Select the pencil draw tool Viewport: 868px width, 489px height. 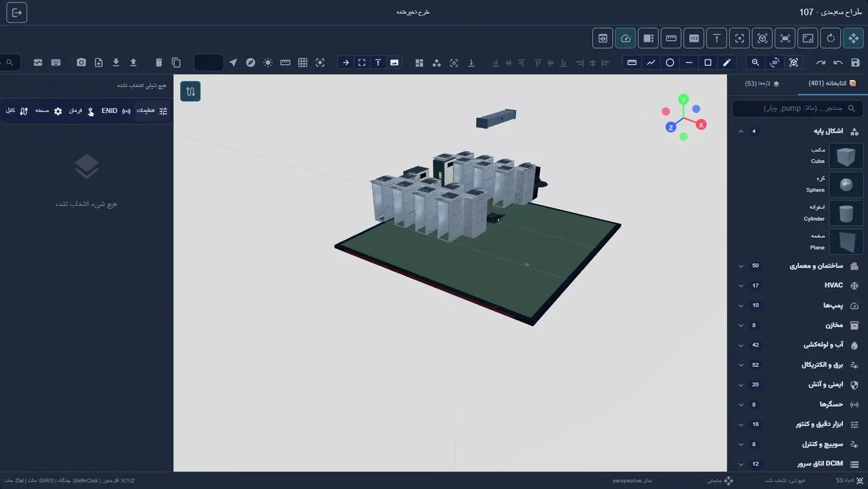pyautogui.click(x=727, y=63)
